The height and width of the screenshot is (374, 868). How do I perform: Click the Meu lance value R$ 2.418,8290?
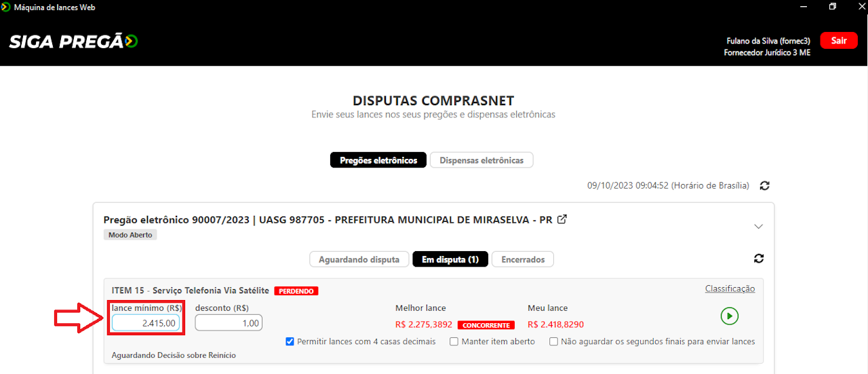coord(555,324)
